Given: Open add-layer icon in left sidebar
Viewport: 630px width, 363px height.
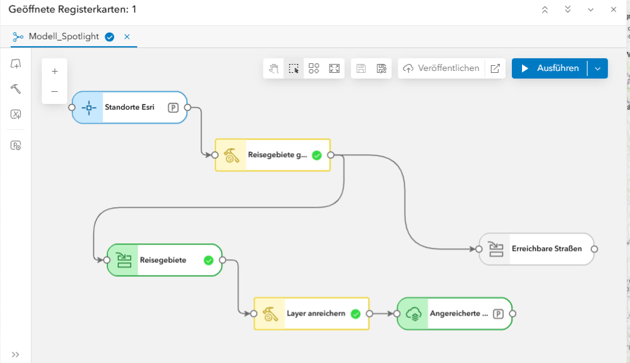Looking at the screenshot, I should pos(16,64).
